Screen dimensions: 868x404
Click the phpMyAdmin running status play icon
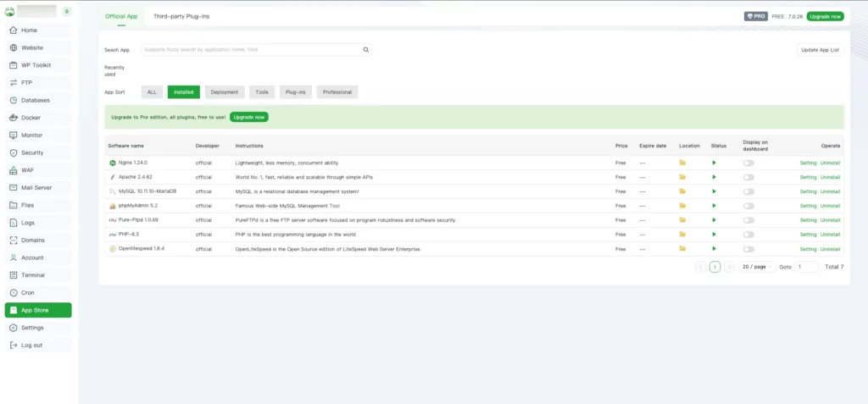(x=714, y=206)
